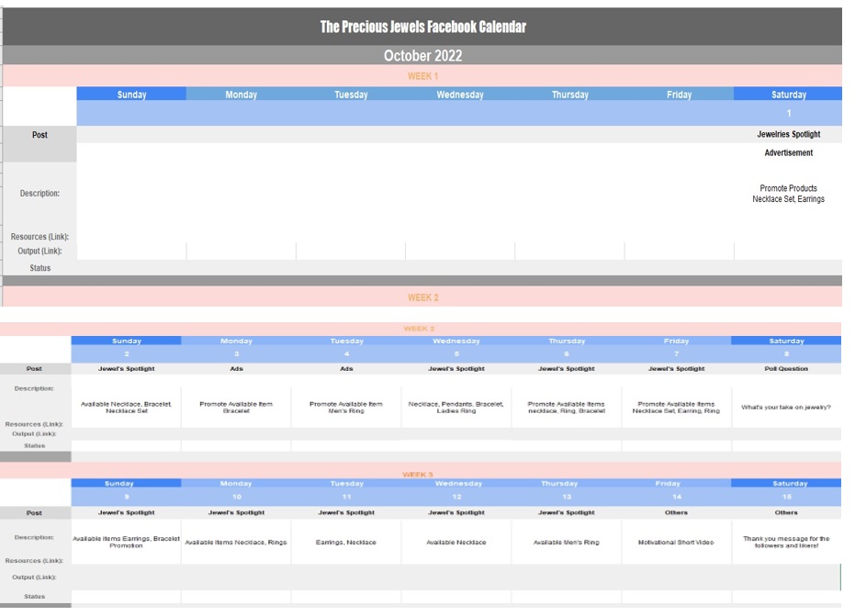Click date cell '1' under Saturday
855x616 pixels.
click(x=788, y=114)
